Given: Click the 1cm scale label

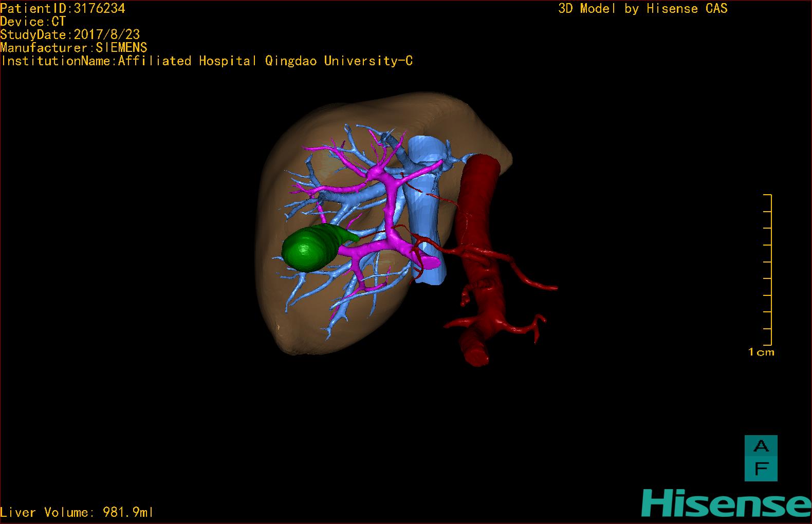Looking at the screenshot, I should coord(761,352).
